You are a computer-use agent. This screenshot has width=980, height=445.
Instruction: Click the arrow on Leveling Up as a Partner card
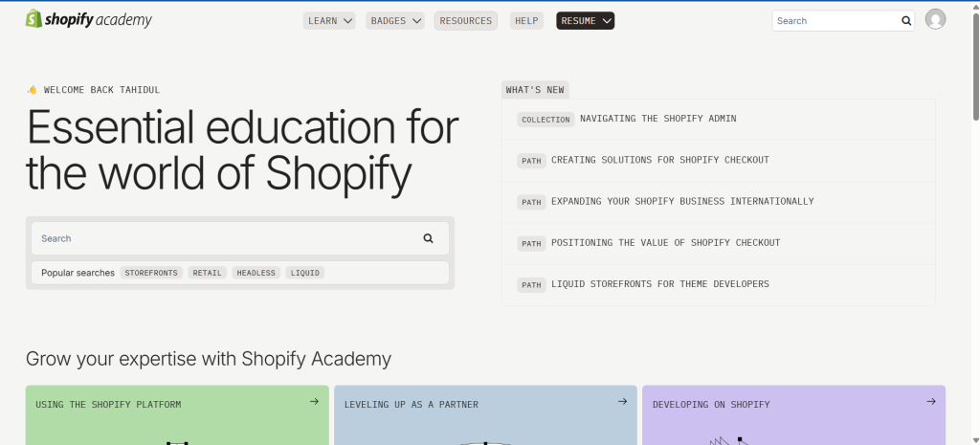(x=622, y=402)
